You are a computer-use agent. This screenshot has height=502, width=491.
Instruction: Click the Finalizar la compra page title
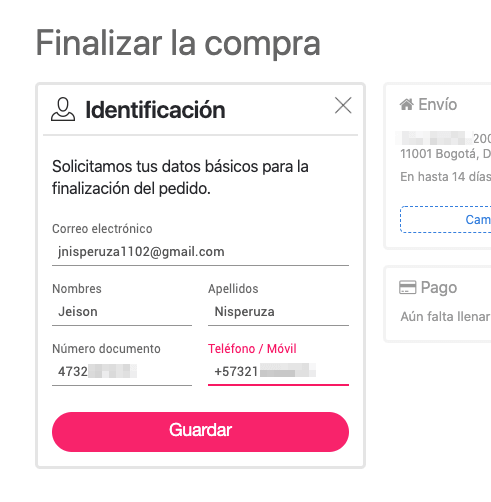[178, 43]
